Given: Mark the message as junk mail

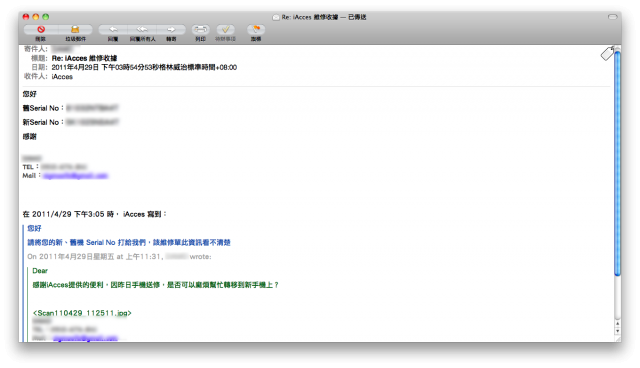Looking at the screenshot, I should click(x=75, y=29).
